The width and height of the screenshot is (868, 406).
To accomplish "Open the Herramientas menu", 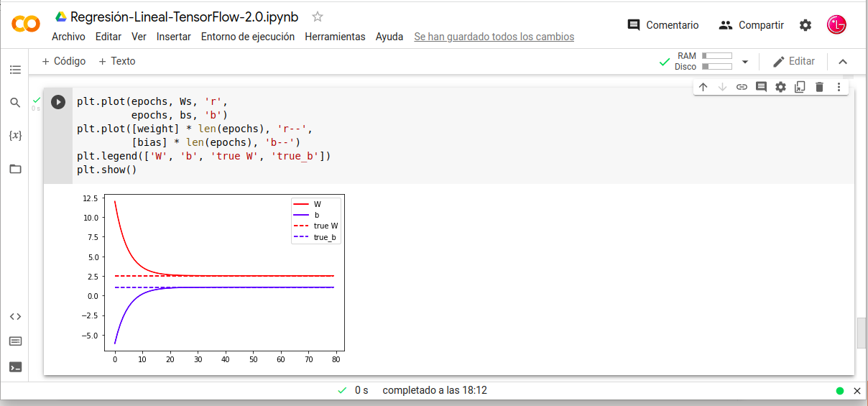I will point(335,37).
